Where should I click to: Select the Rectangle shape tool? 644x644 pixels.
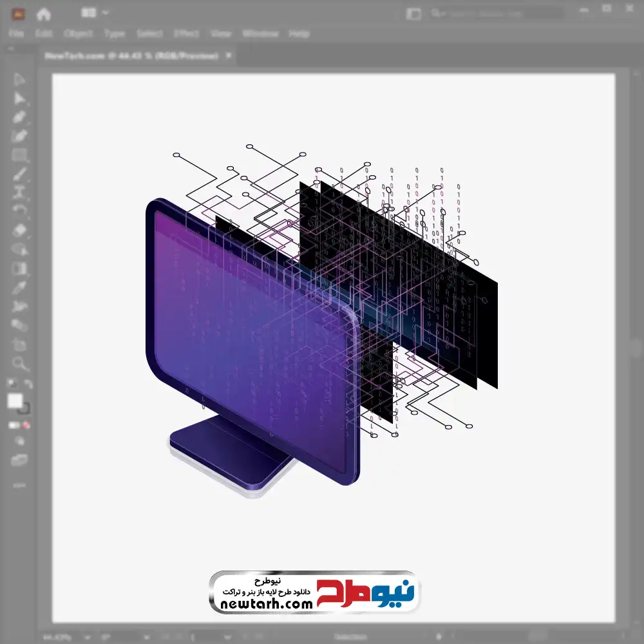tap(19, 155)
